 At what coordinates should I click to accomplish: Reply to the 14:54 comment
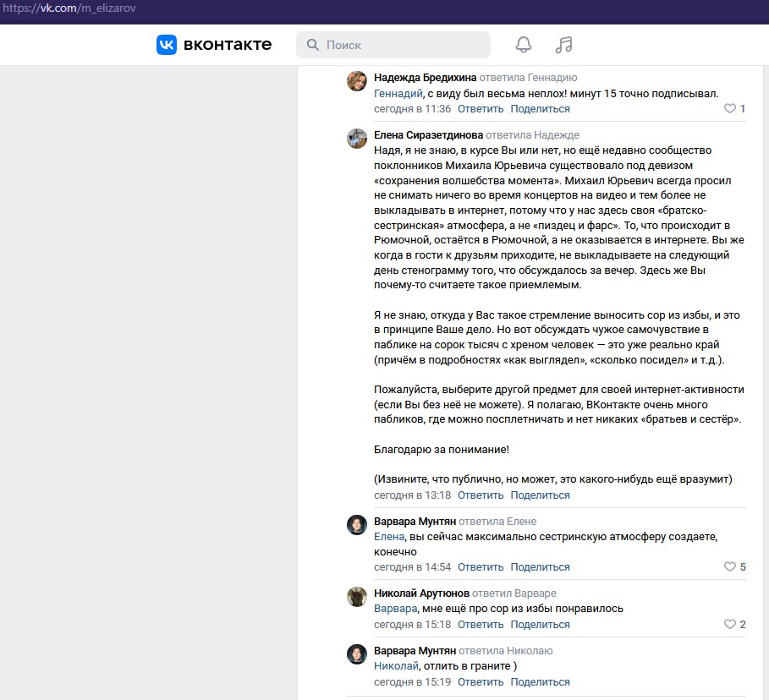pos(481,567)
